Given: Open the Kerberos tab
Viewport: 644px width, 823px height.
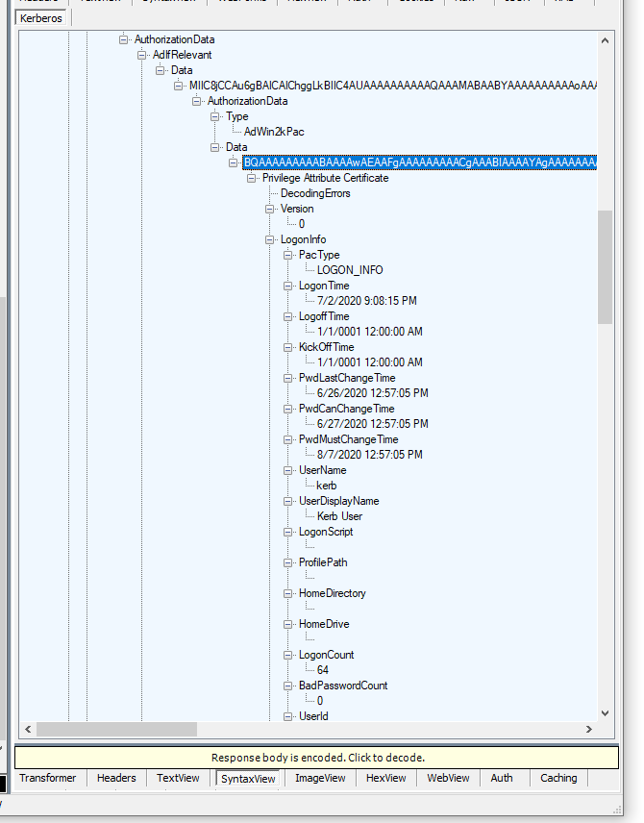Looking at the screenshot, I should tap(40, 18).
